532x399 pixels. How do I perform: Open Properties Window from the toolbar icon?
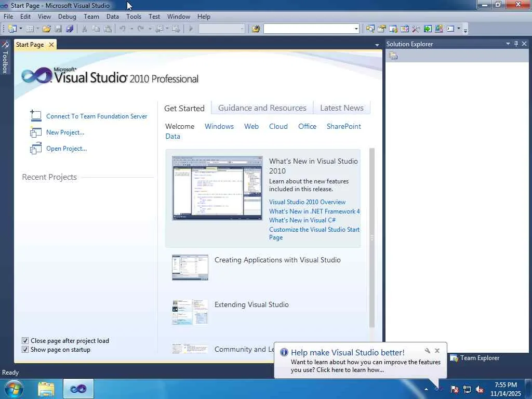click(x=382, y=29)
